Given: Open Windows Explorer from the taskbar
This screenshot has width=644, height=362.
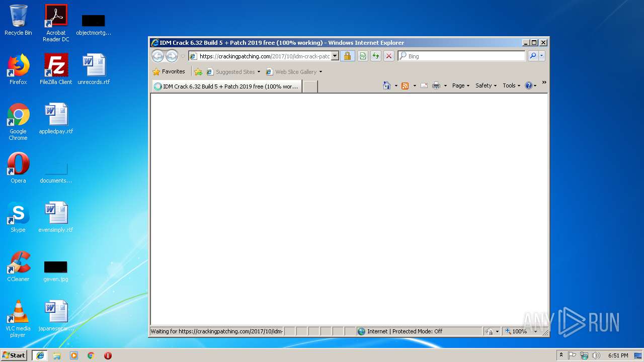Looking at the screenshot, I should click(x=57, y=355).
